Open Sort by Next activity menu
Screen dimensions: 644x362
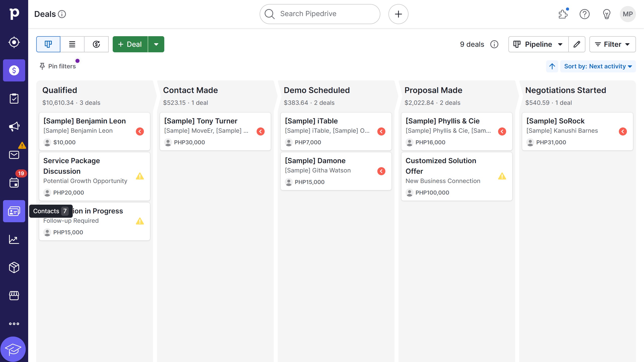coord(598,66)
